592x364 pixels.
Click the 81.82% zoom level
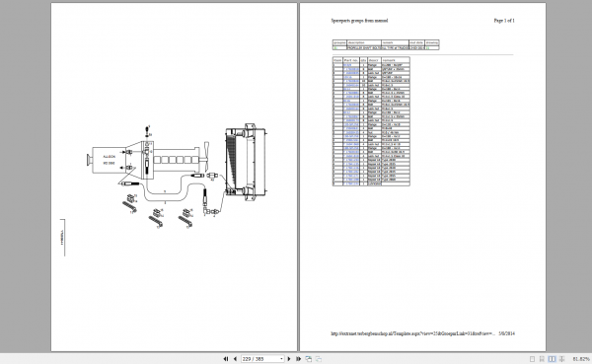(x=581, y=359)
